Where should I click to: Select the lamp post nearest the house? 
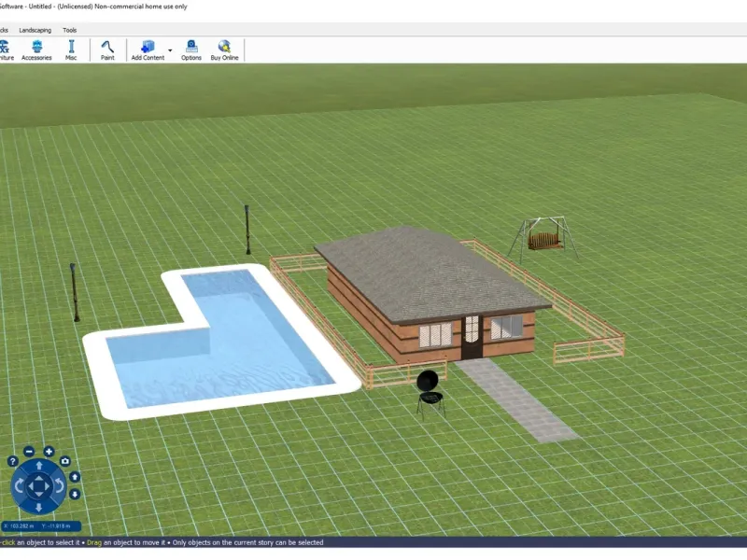tap(247, 229)
